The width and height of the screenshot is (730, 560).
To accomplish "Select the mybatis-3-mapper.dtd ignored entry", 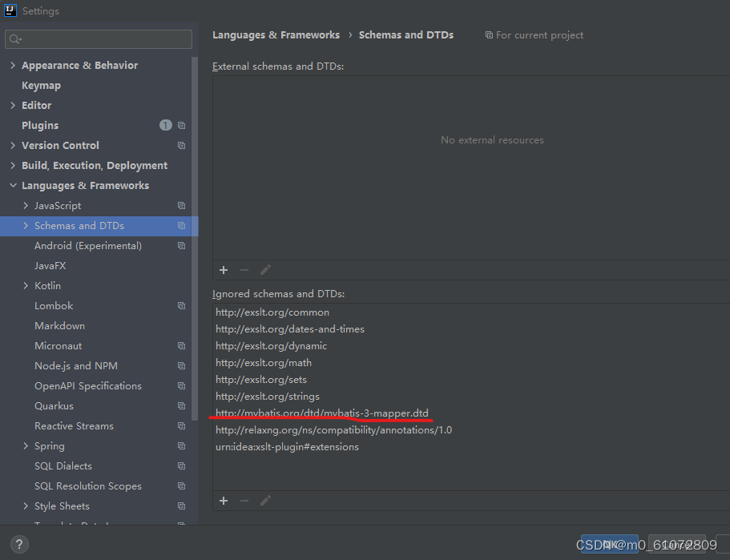I will (322, 413).
